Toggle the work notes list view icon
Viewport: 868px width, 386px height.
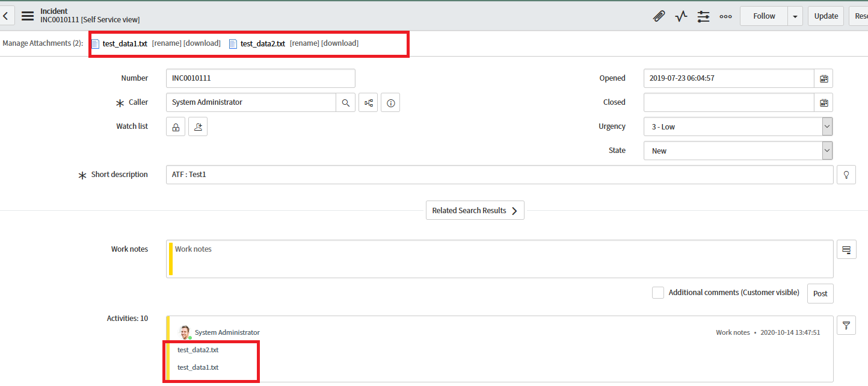coord(846,249)
